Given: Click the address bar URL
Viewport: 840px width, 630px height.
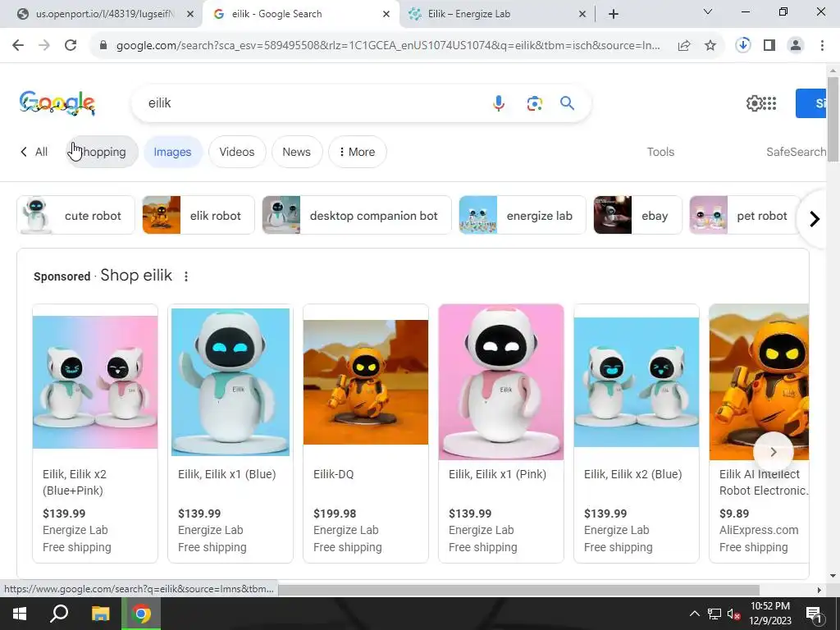Looking at the screenshot, I should pyautogui.click(x=388, y=46).
